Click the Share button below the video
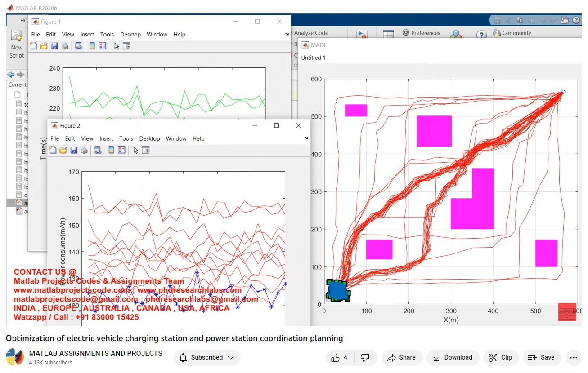Viewport: 588px width, 373px height. [402, 358]
